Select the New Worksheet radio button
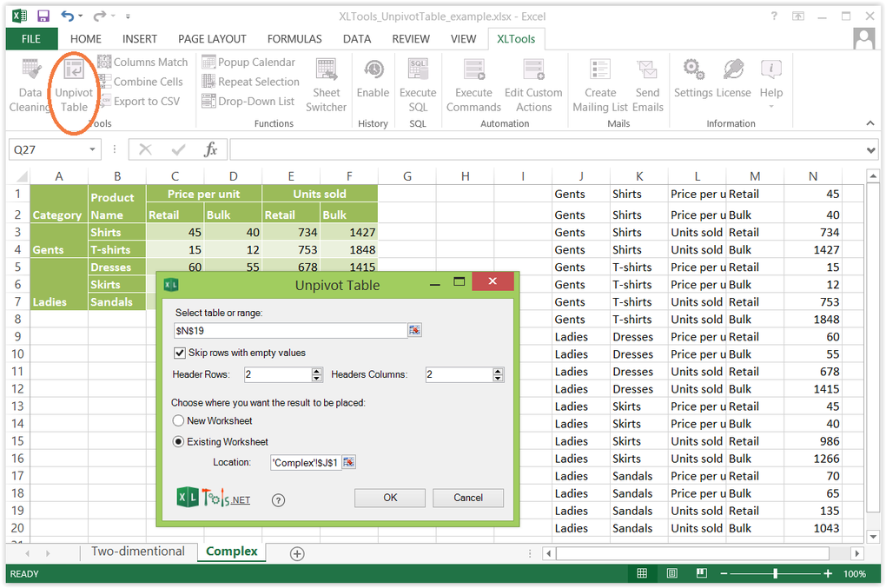The width and height of the screenshot is (886, 588). click(x=178, y=420)
